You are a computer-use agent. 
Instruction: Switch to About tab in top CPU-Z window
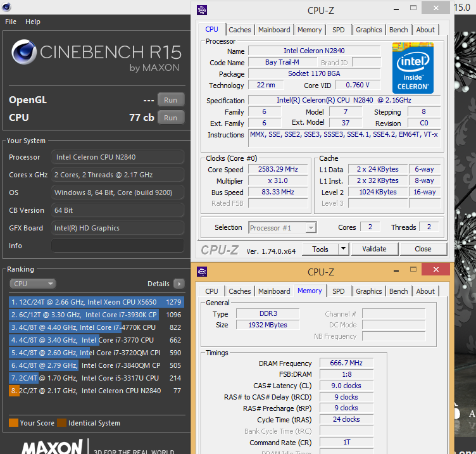(425, 30)
